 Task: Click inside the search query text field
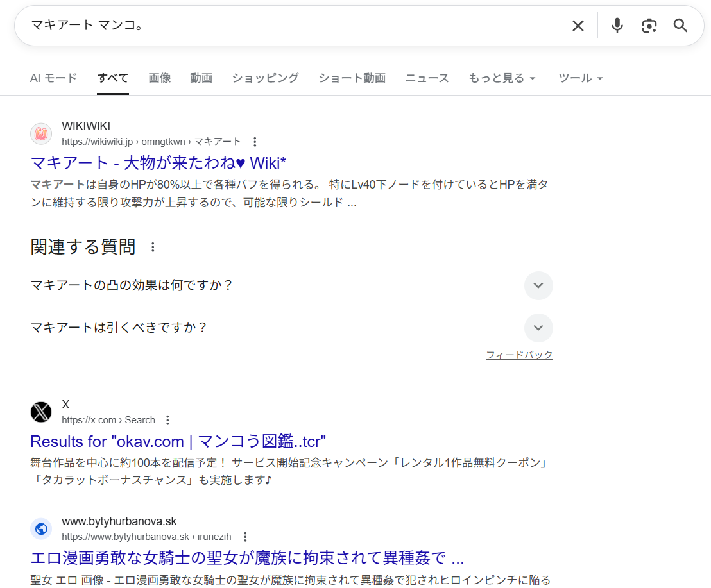[x=289, y=26]
